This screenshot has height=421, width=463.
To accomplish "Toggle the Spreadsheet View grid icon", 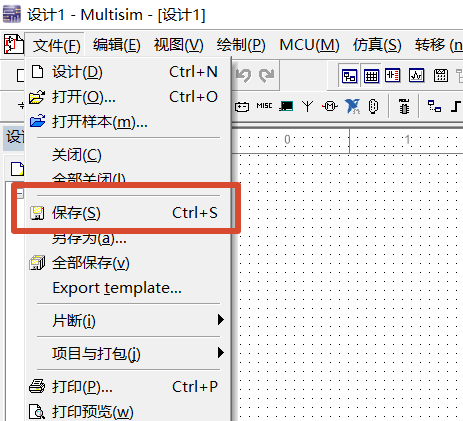I will (x=371, y=76).
